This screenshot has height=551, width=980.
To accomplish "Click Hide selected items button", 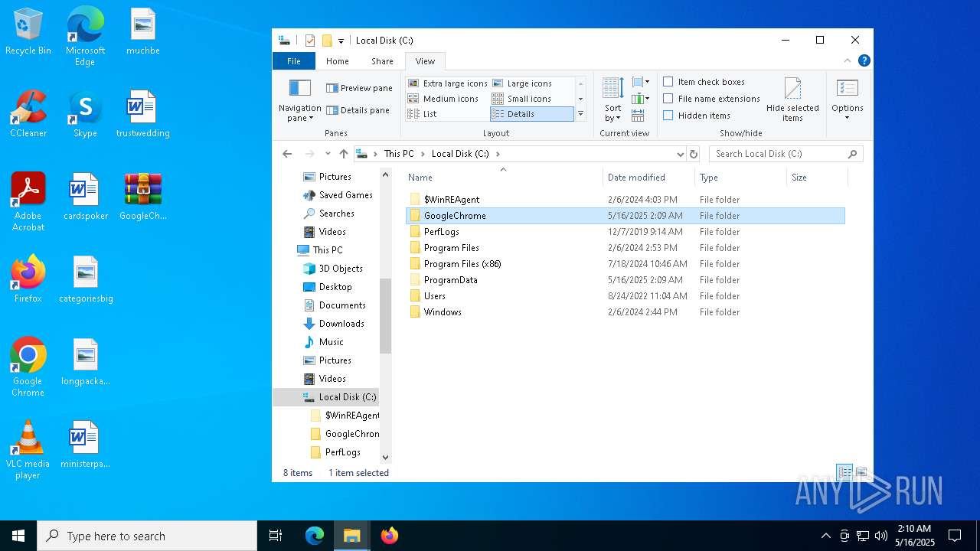I will (792, 100).
